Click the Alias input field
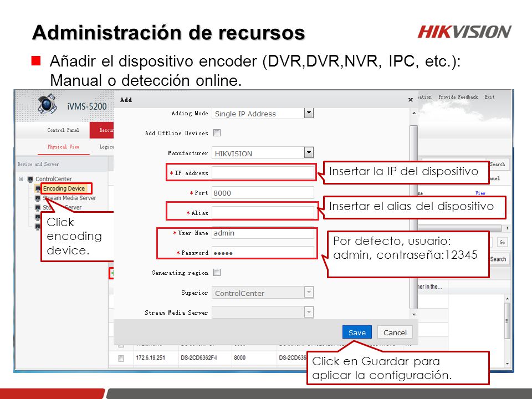Image resolution: width=532 pixels, height=399 pixels. [263, 213]
